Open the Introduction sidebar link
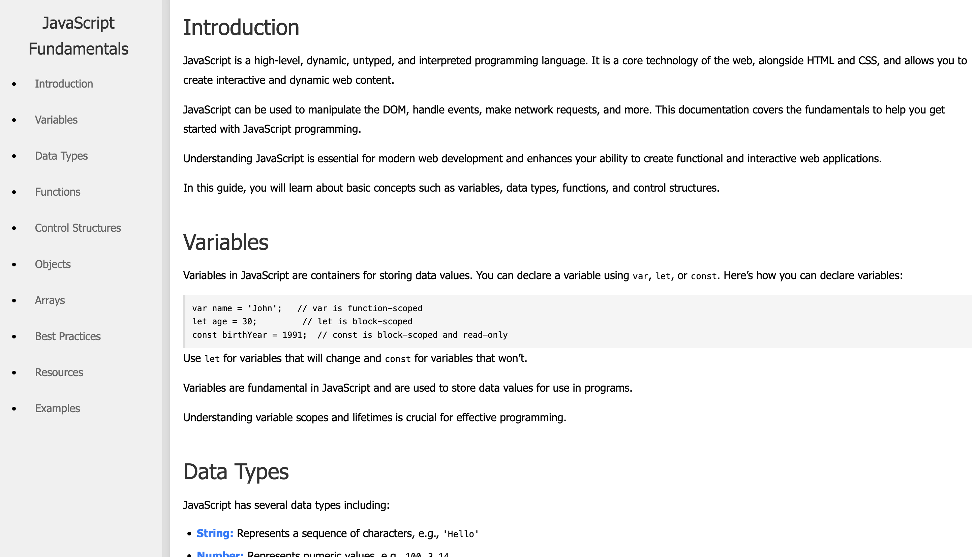980x557 pixels. click(x=64, y=84)
